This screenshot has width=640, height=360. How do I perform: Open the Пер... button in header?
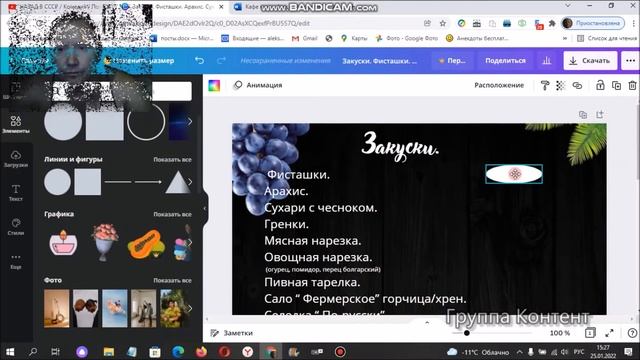pyautogui.click(x=452, y=60)
